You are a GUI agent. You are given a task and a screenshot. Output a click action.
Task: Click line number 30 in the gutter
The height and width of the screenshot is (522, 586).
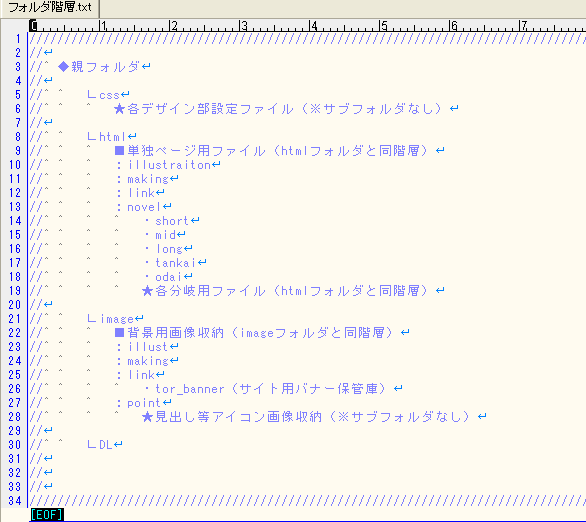[15, 445]
